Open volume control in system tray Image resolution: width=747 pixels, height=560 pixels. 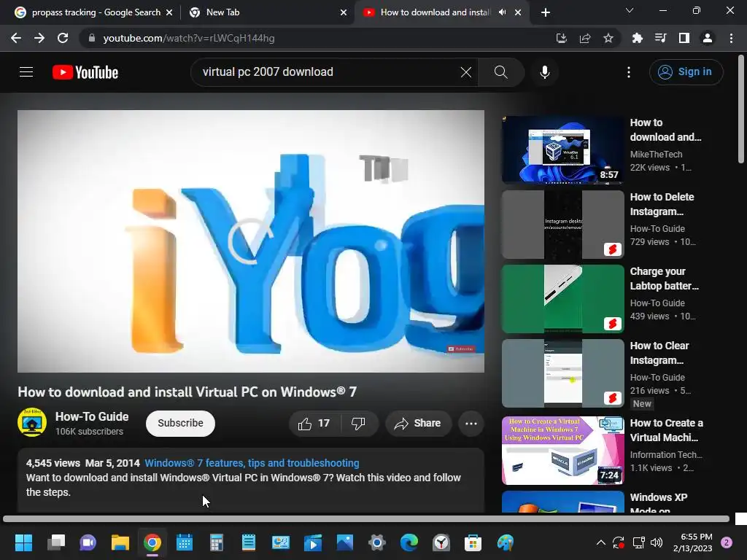657,542
